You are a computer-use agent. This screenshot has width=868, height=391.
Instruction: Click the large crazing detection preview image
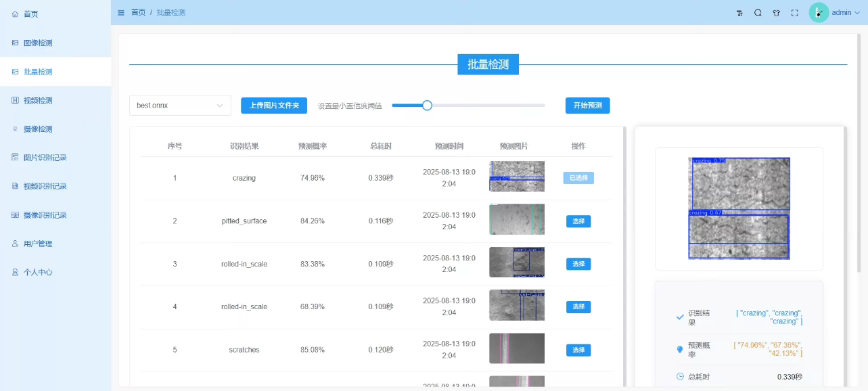(739, 208)
